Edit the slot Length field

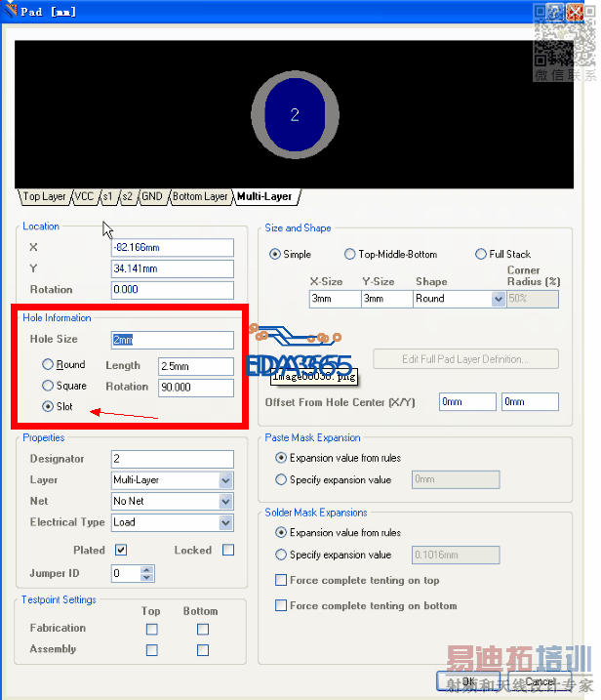point(196,366)
